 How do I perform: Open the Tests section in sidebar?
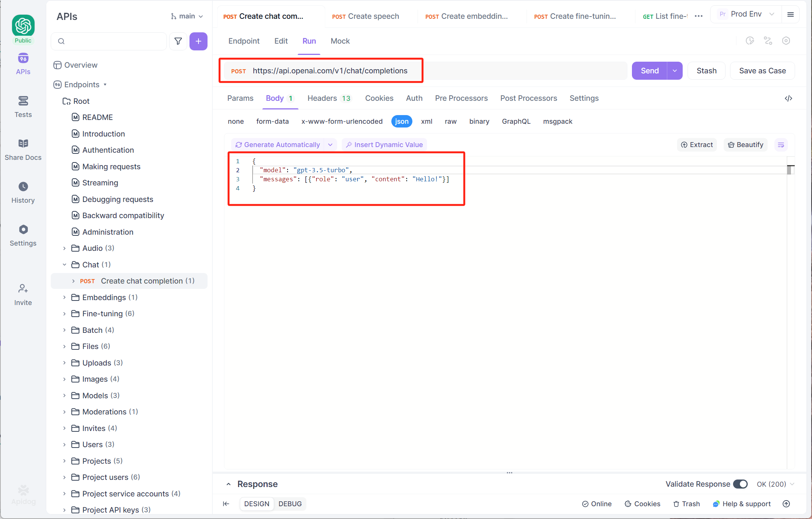pyautogui.click(x=23, y=107)
